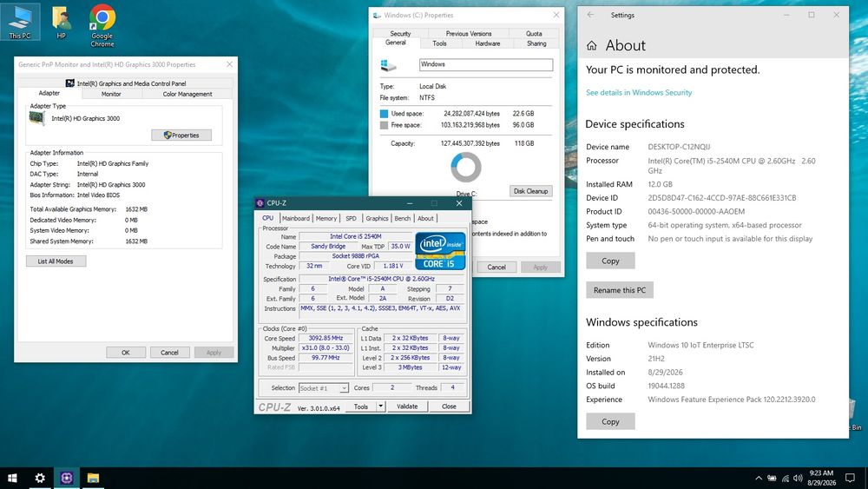Screen dimensions: 868x489
Task: Click Copy under Windows specifications
Action: click(x=610, y=421)
